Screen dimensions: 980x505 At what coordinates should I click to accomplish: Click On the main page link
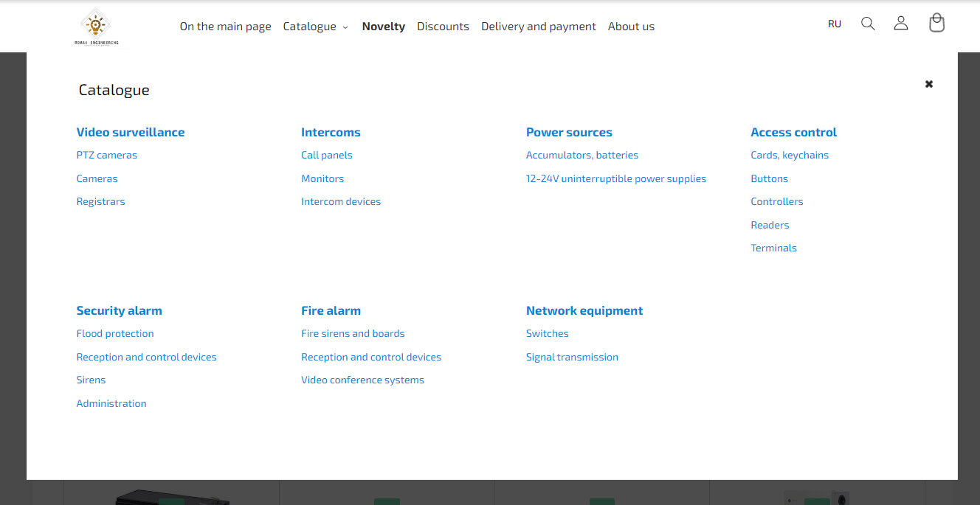[x=225, y=27]
